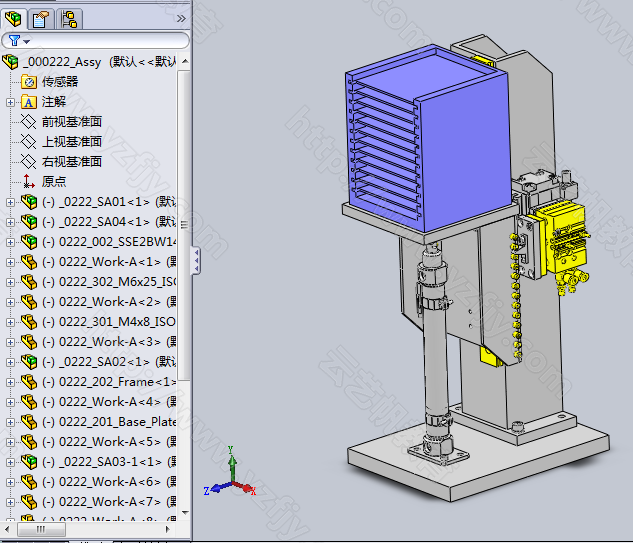Select the 上视基准面 plane icon

(29, 142)
